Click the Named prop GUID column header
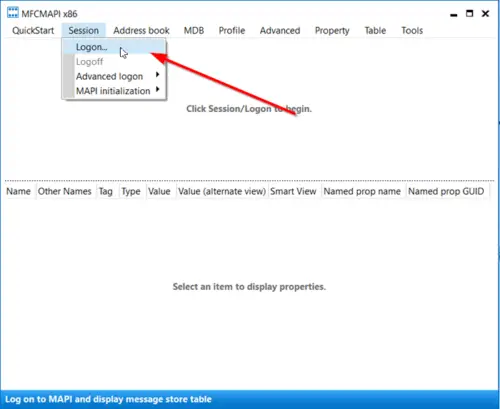 click(447, 191)
